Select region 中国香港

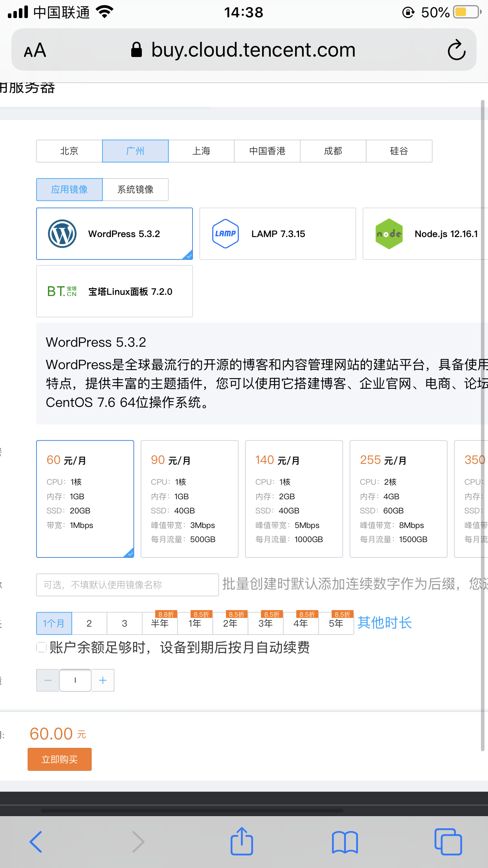click(267, 151)
